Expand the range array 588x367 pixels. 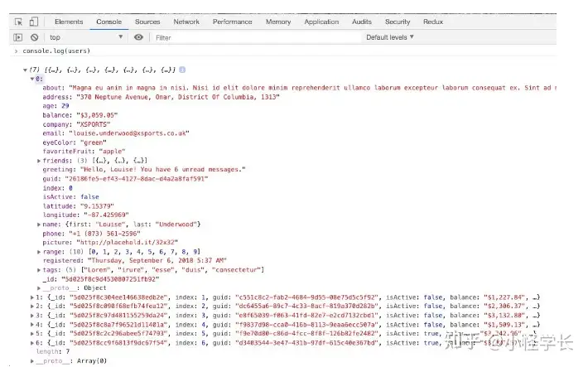39,252
